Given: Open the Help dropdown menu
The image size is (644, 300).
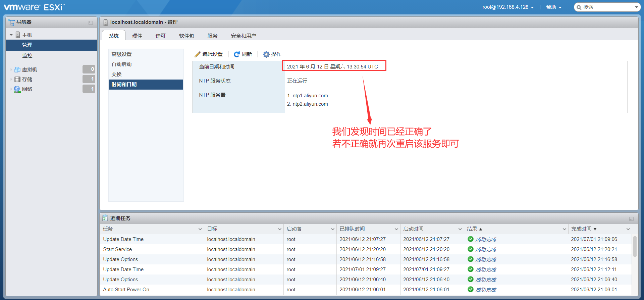Looking at the screenshot, I should (x=554, y=7).
